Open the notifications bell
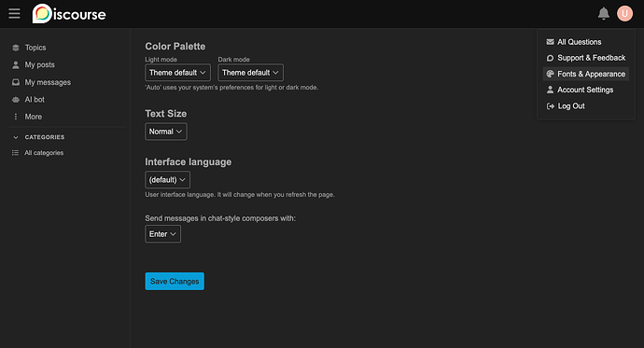This screenshot has width=644, height=348. pyautogui.click(x=603, y=14)
